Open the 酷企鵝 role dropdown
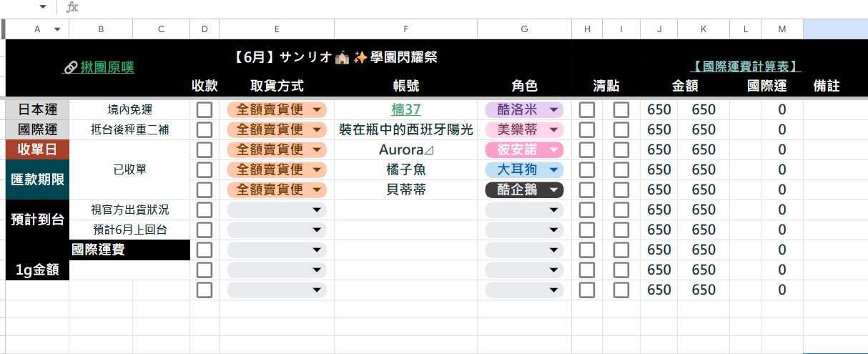 coord(524,190)
